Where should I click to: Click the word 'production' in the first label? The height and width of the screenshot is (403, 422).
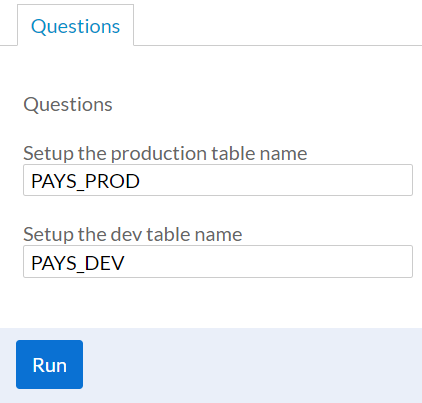[x=159, y=154]
